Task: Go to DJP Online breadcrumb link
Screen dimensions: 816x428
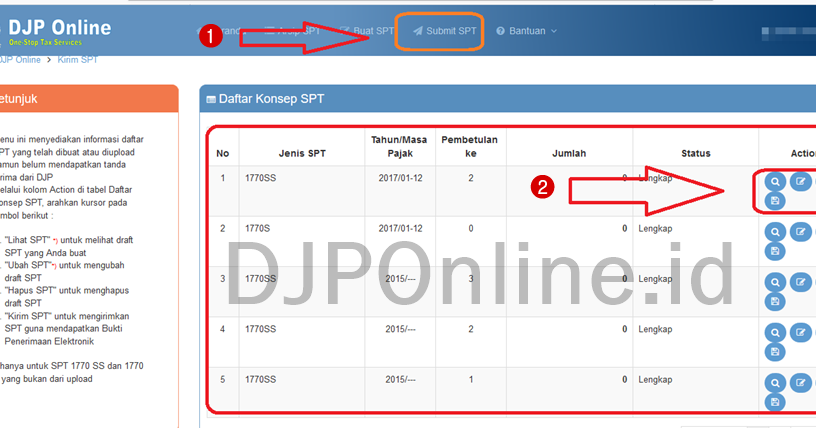Action: [20, 60]
